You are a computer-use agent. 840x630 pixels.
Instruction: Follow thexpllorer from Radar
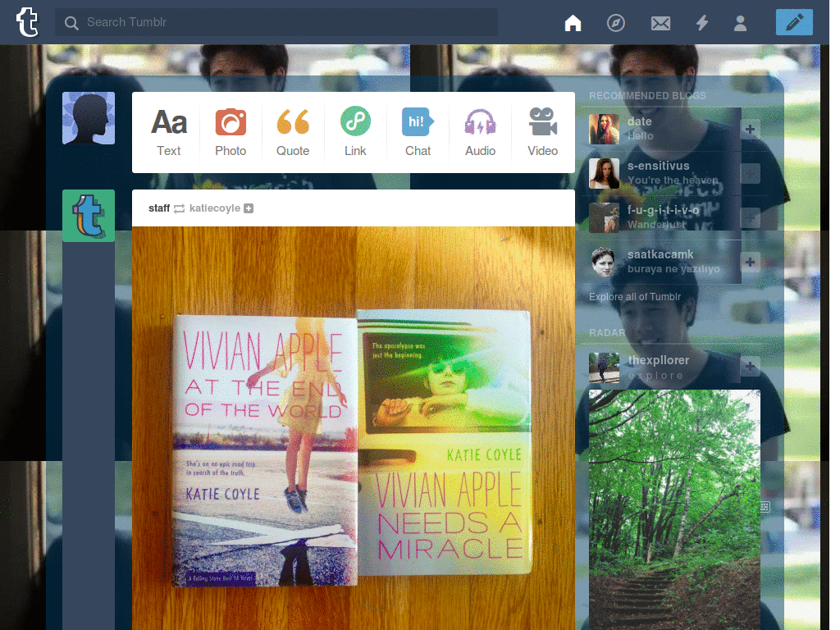pos(750,367)
